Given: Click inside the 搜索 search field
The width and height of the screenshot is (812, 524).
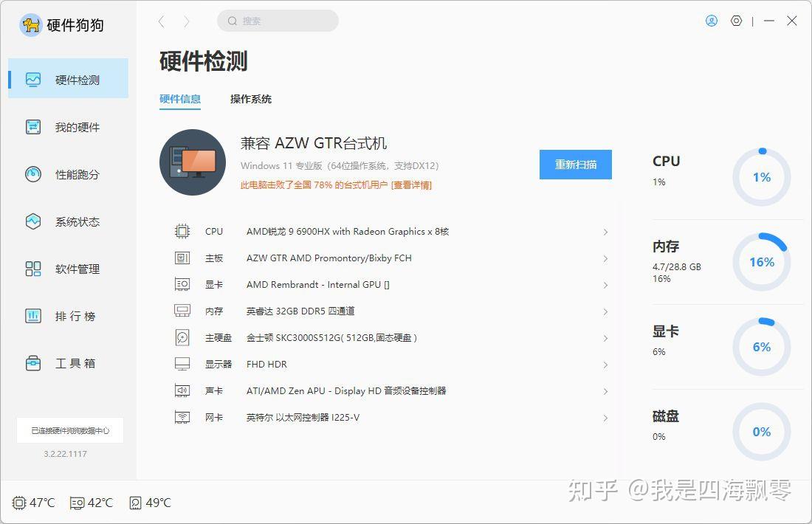Looking at the screenshot, I should pos(278,21).
